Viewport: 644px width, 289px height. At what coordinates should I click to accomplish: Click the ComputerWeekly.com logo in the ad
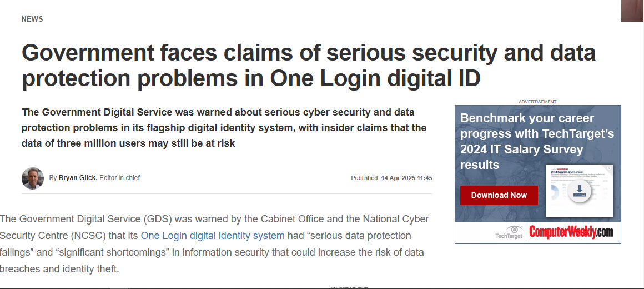tap(571, 232)
